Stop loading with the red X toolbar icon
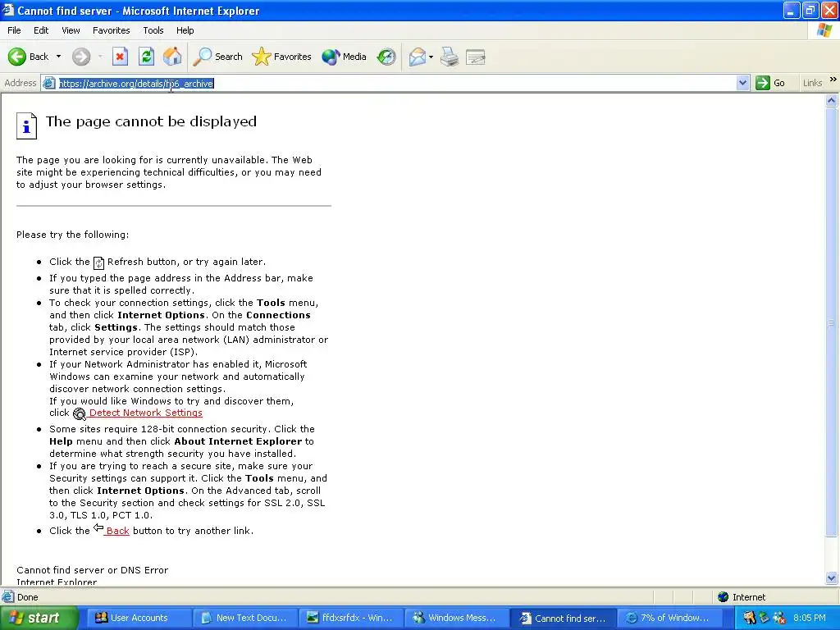The width and height of the screenshot is (840, 630). (x=120, y=57)
